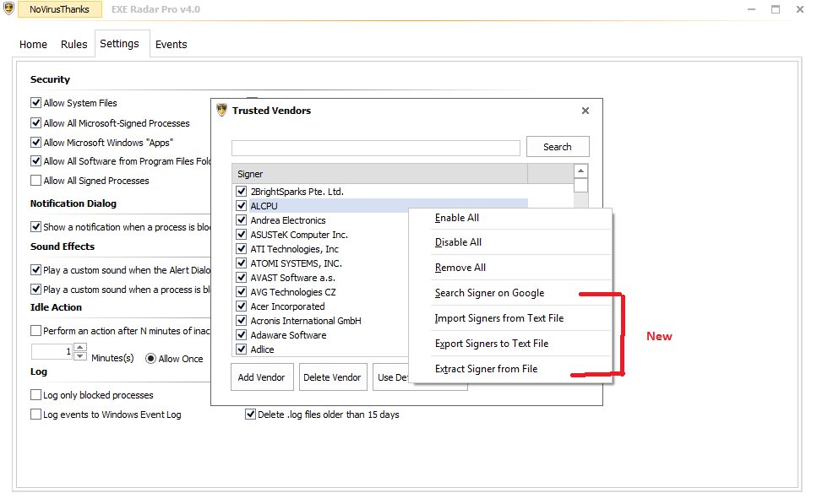The width and height of the screenshot is (817, 504).
Task: Uncheck the Allow System Files checkbox
Action: pos(36,103)
